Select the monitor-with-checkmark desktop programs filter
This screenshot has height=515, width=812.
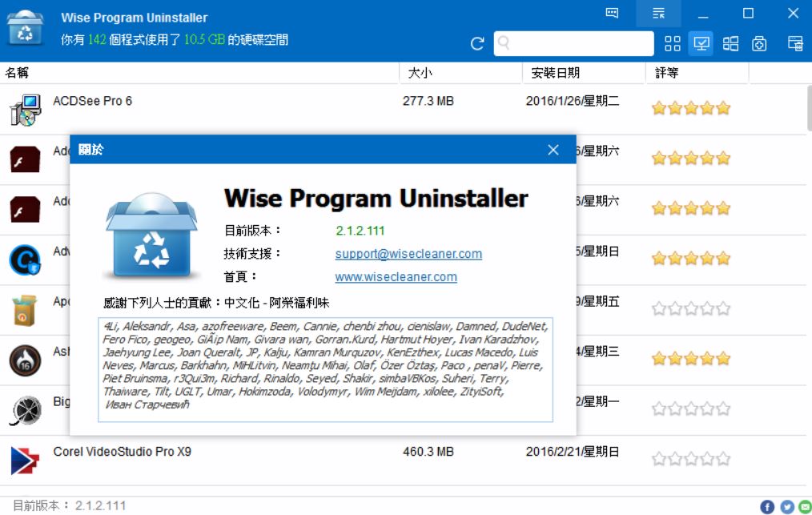[x=701, y=43]
